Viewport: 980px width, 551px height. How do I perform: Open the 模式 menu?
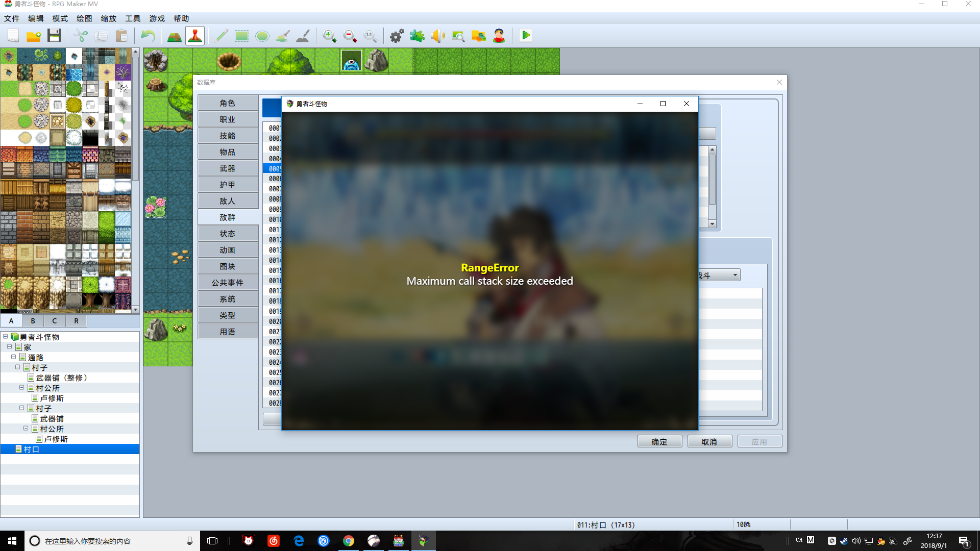pyautogui.click(x=60, y=18)
